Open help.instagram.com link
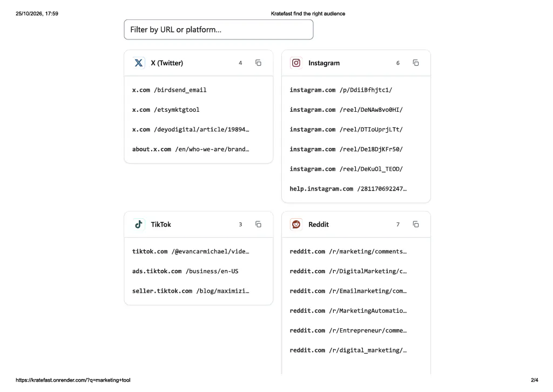Screen dimensions: 553x392 (x=348, y=188)
